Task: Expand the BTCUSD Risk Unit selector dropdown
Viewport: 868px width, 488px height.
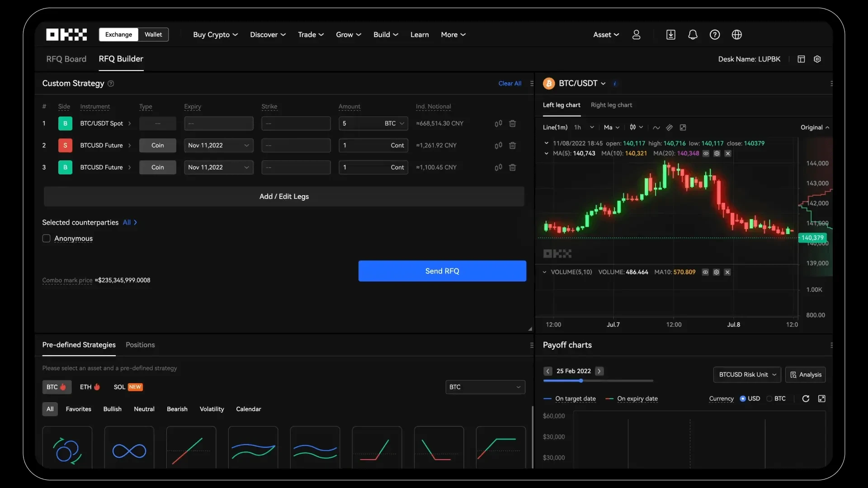Action: [x=746, y=374]
